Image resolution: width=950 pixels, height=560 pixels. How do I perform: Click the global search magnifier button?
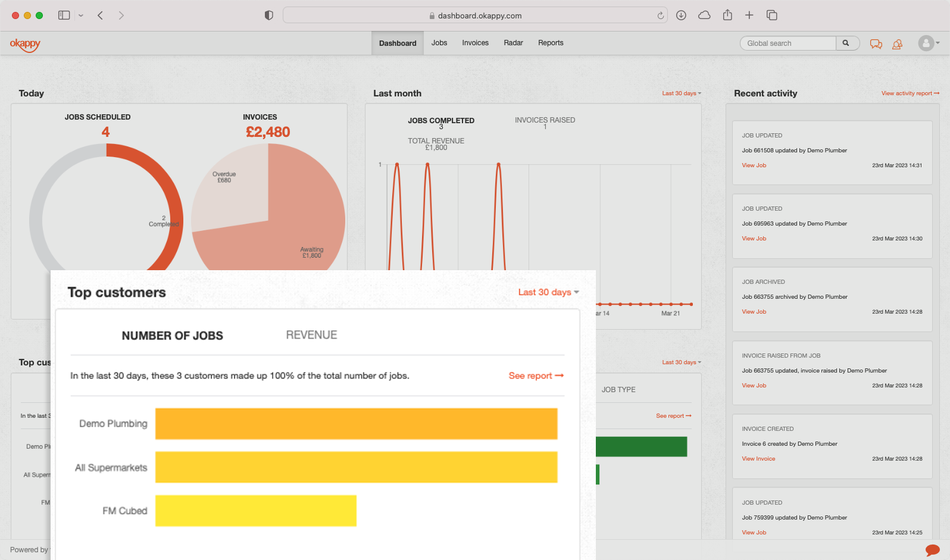coord(846,43)
